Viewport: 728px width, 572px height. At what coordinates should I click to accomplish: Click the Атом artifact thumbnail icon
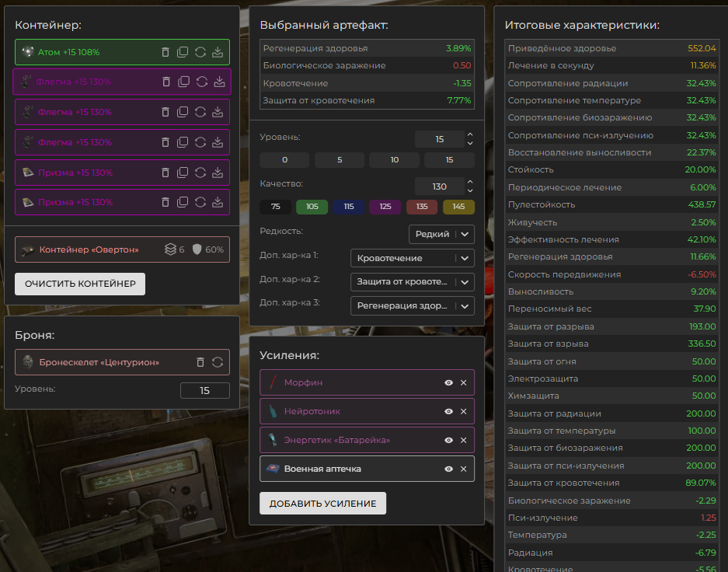pyautogui.click(x=28, y=52)
